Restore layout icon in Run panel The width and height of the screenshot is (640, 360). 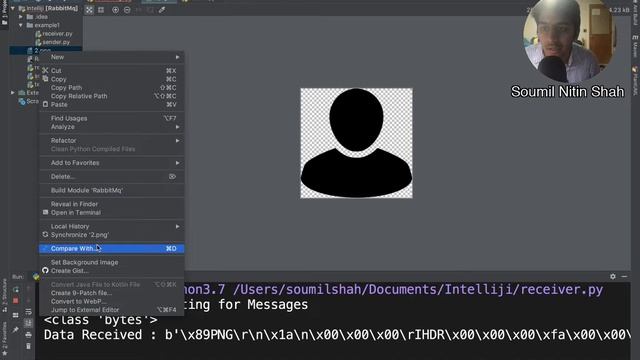coord(16,315)
